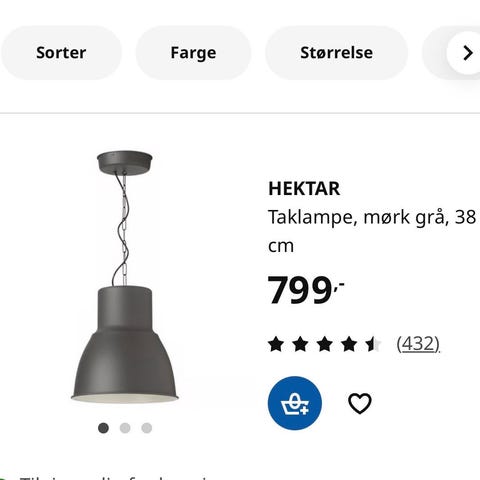This screenshot has width=480, height=480.
Task: Click the Taklampe, mørk grå description
Action: click(372, 231)
